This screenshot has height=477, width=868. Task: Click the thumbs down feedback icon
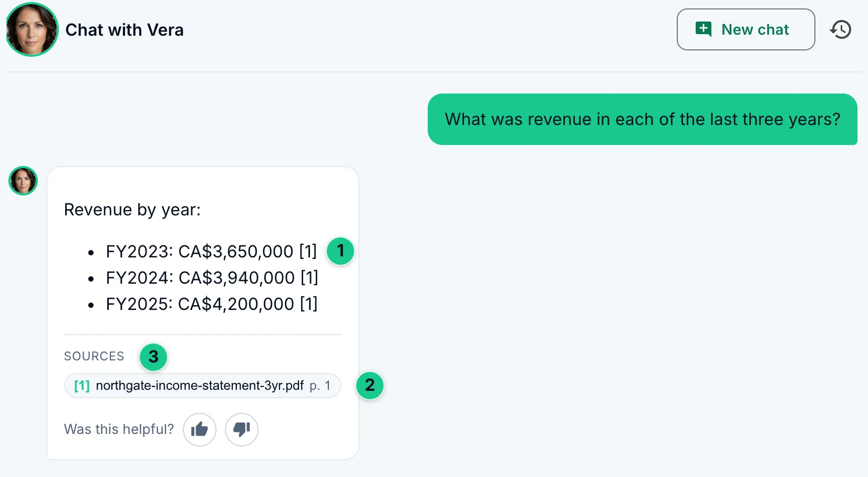pyautogui.click(x=242, y=430)
